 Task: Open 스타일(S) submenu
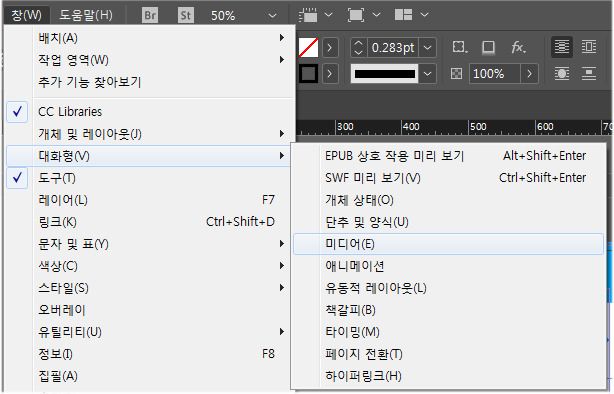pos(150,288)
